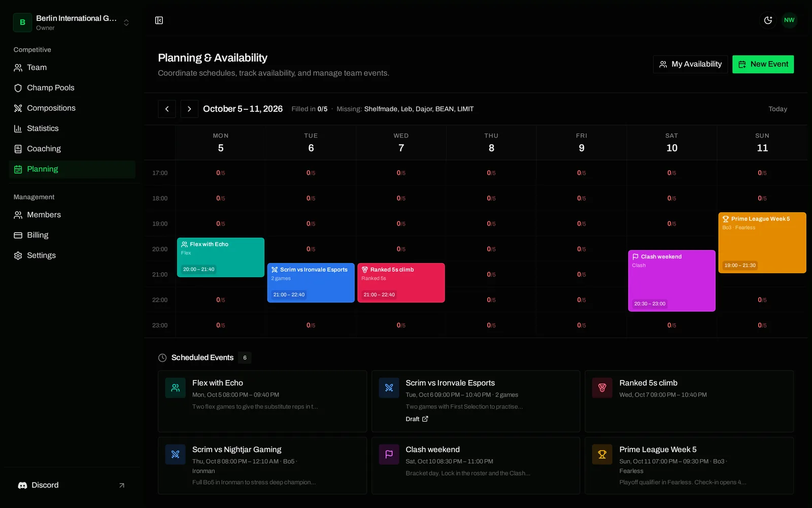Open Team in the sidebar

point(72,68)
